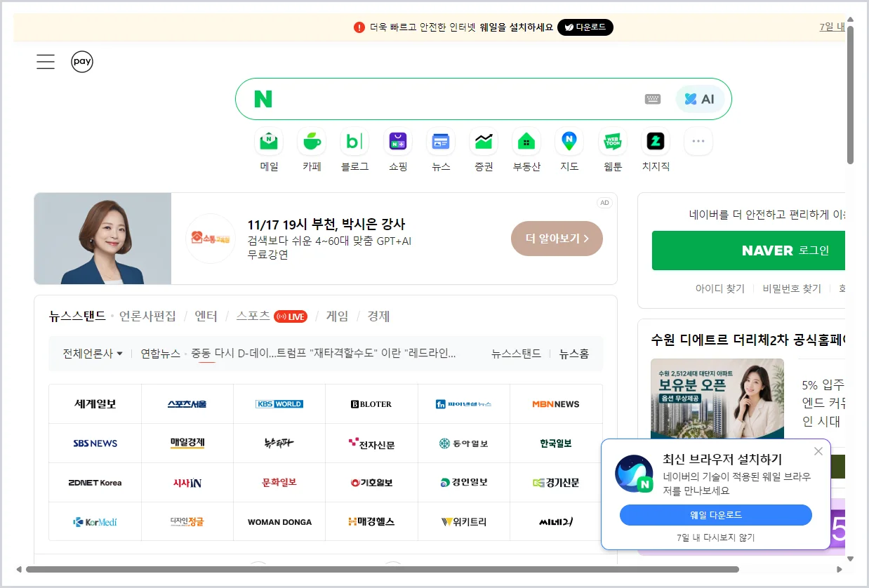Image resolution: width=869 pixels, height=588 pixels.
Task: Switch to the 엔터 tab
Action: 206,316
